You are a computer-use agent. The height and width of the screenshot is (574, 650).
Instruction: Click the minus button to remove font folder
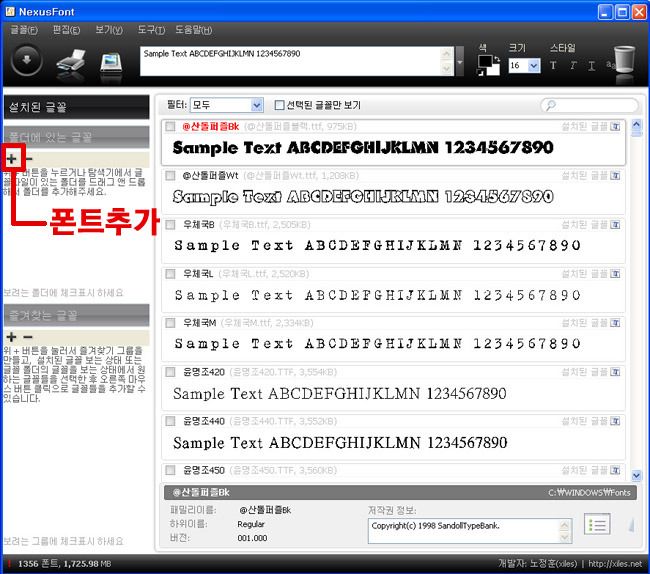[x=28, y=158]
